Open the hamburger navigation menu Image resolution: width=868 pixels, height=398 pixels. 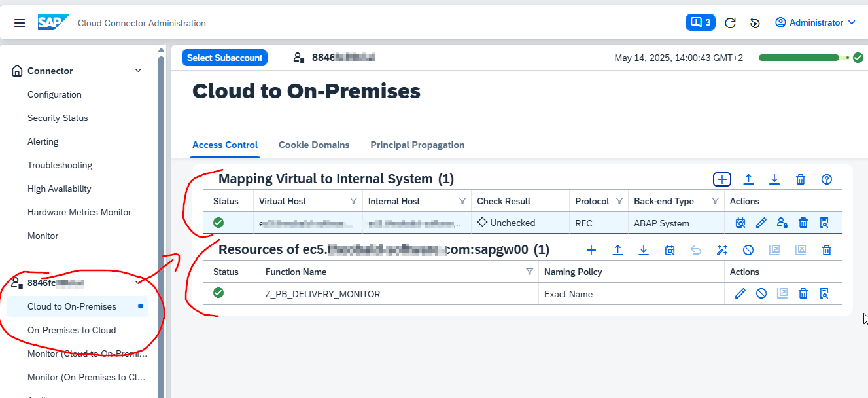pos(20,23)
